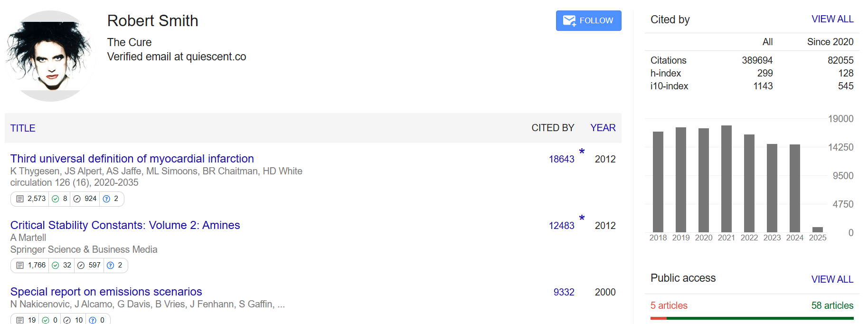View all Public access articles
868x324 pixels.
pyautogui.click(x=832, y=279)
